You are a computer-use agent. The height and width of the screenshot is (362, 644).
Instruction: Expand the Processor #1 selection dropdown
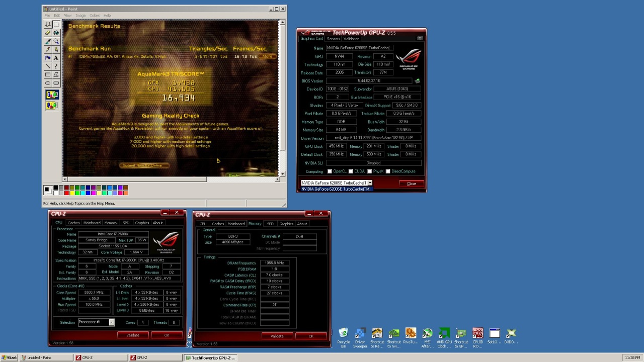click(x=111, y=322)
